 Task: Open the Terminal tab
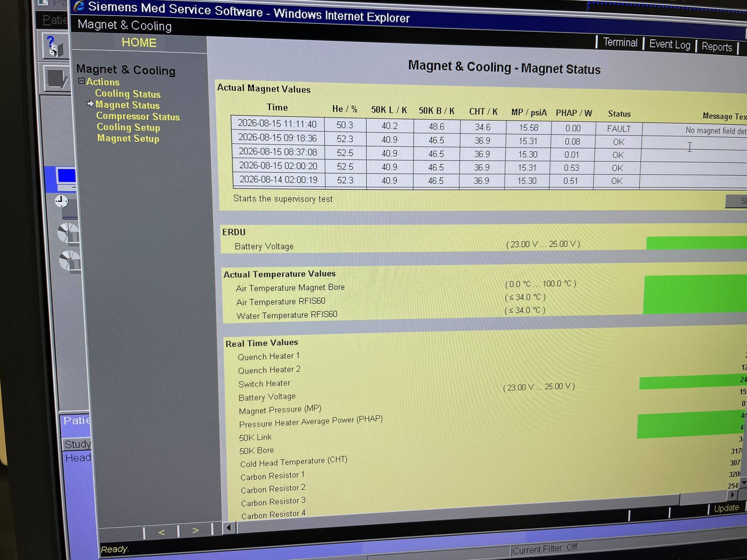(620, 42)
